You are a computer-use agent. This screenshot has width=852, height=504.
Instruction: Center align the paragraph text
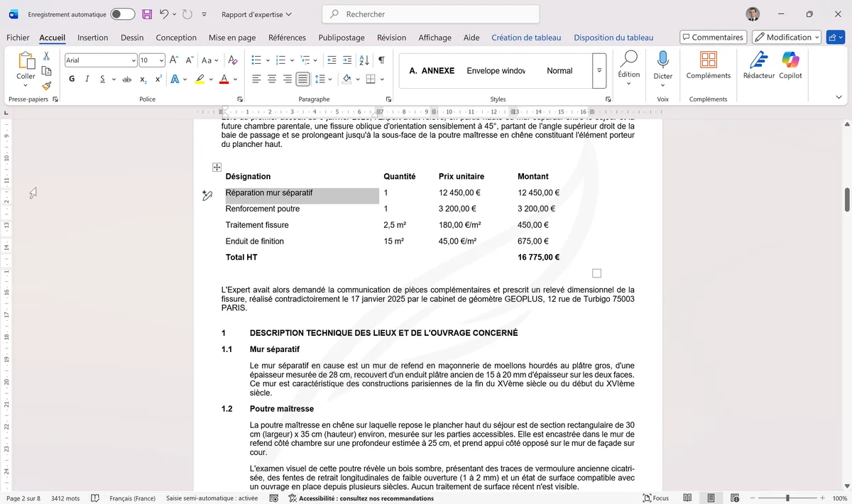tap(272, 79)
